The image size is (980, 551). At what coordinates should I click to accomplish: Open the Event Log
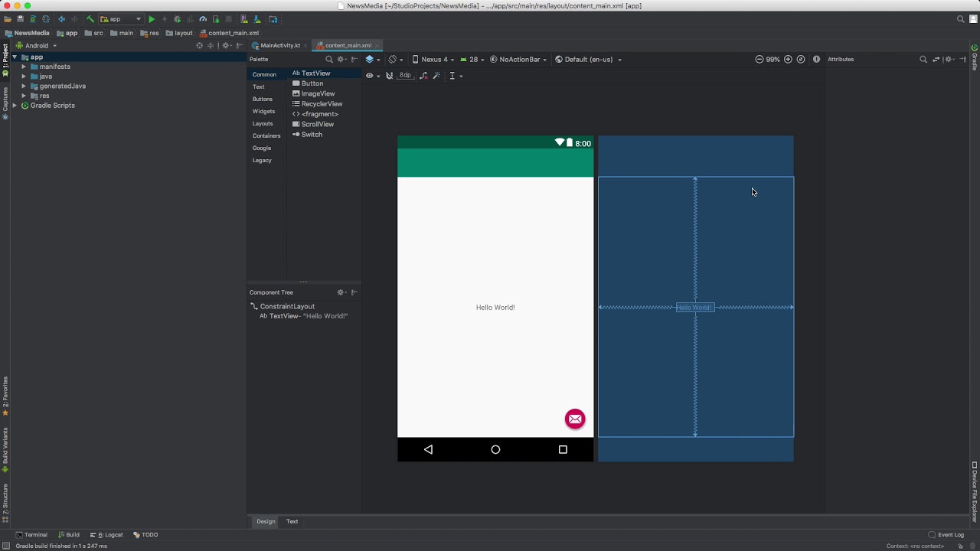946,535
